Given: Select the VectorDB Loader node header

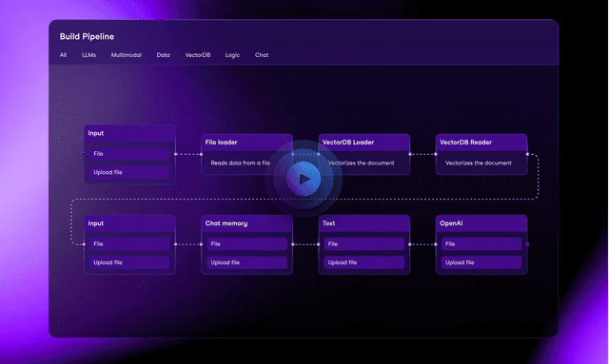Looking at the screenshot, I should click(364, 143).
